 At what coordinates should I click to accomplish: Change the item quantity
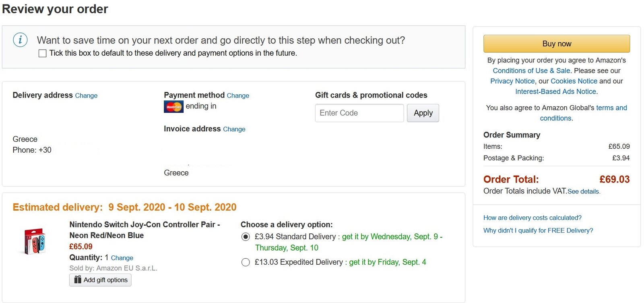pyautogui.click(x=122, y=258)
